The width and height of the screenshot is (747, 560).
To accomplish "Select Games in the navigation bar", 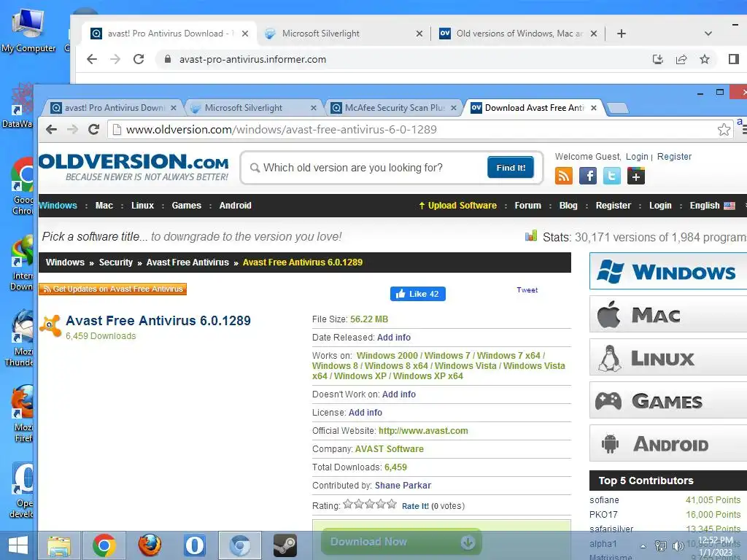I will click(186, 205).
